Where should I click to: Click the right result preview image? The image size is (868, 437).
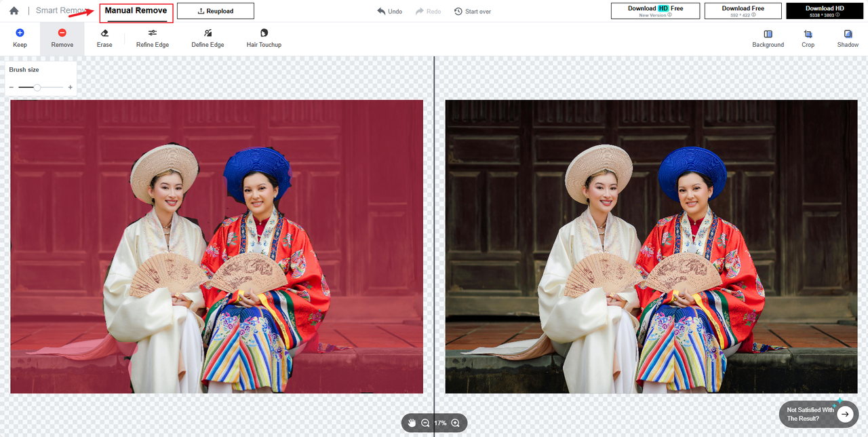651,247
